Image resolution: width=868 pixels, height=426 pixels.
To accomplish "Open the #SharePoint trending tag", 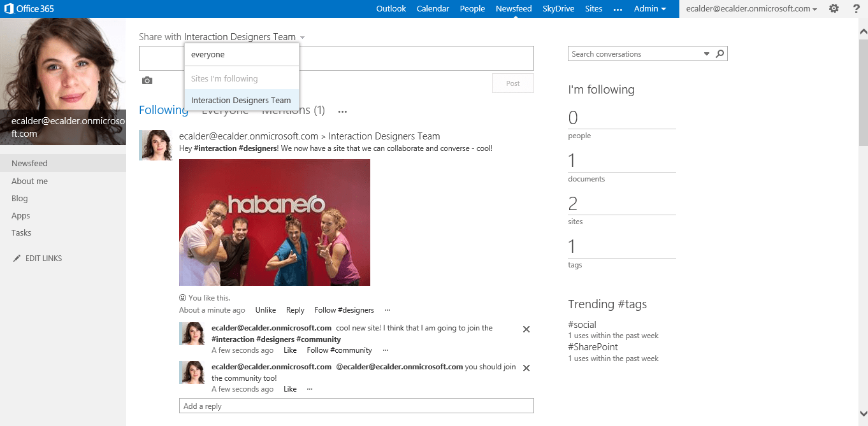I will coord(593,347).
